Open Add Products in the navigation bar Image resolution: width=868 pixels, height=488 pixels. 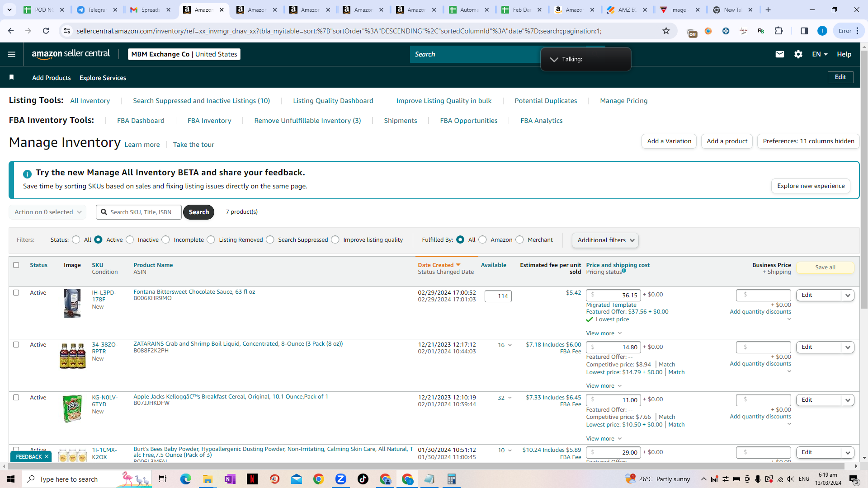tap(52, 78)
